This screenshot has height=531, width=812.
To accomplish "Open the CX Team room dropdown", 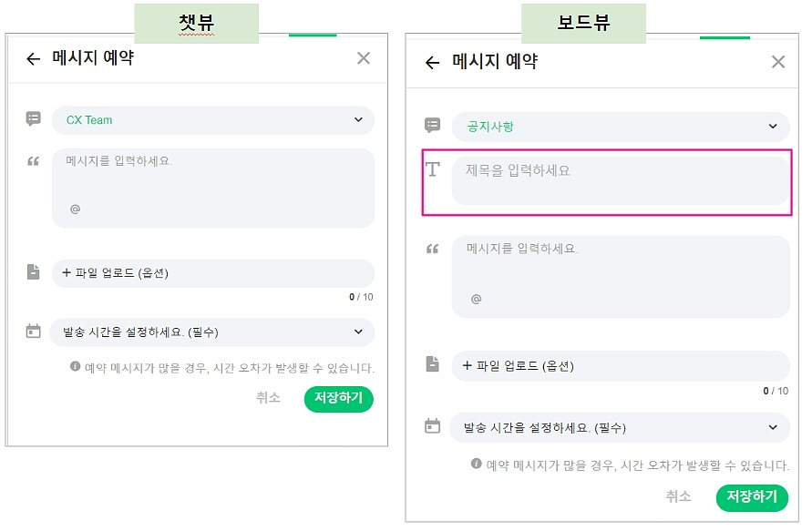I will click(212, 120).
